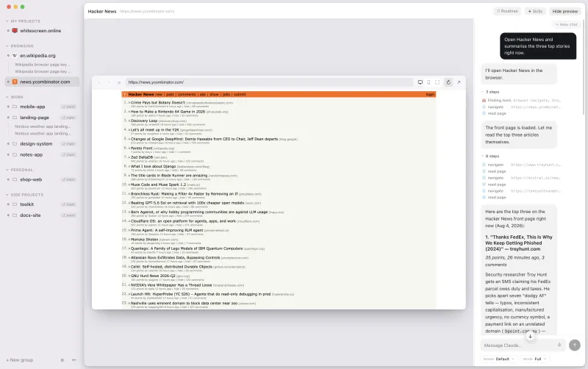Open preview in external window arrow

coord(459,82)
